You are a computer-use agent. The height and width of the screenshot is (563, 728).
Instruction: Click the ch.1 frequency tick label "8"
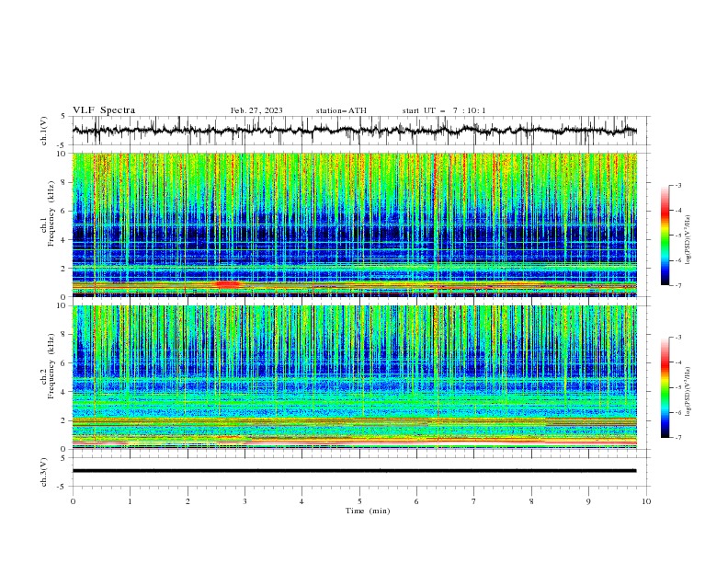click(64, 182)
